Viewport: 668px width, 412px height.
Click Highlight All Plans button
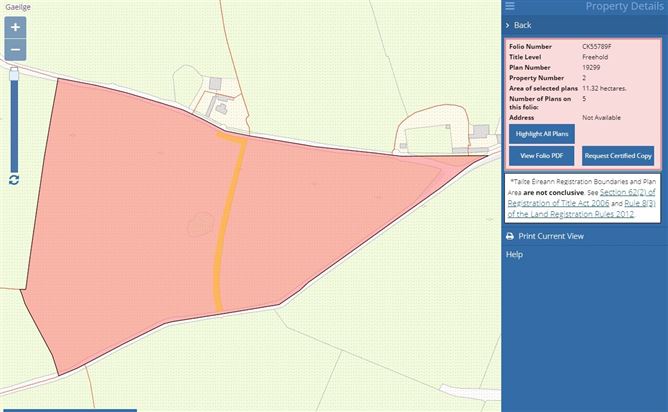[542, 134]
